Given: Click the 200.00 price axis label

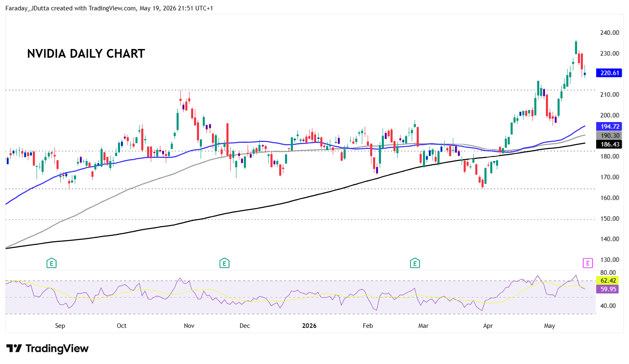Looking at the screenshot, I should 609,115.
